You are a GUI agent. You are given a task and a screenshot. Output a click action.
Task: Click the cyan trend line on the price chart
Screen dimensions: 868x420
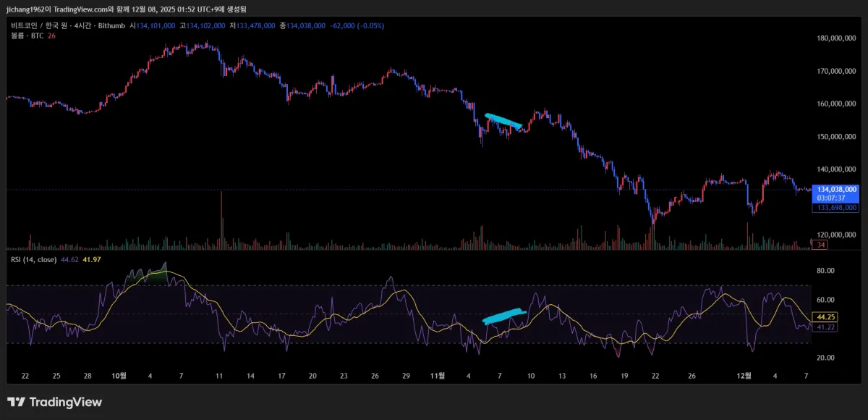pyautogui.click(x=503, y=121)
